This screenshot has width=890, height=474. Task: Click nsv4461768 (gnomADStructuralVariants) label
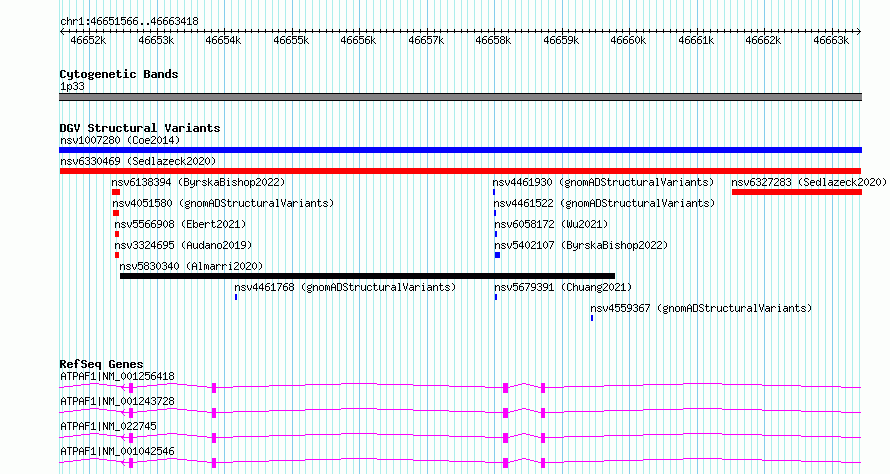[345, 287]
